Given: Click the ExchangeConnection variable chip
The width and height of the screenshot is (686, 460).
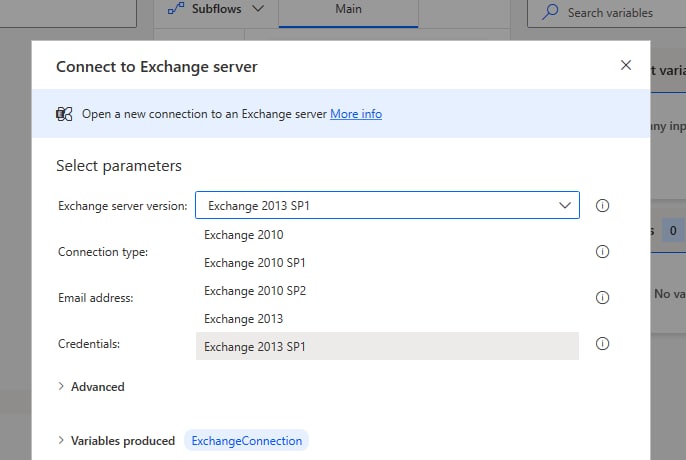Looking at the screenshot, I should [246, 440].
